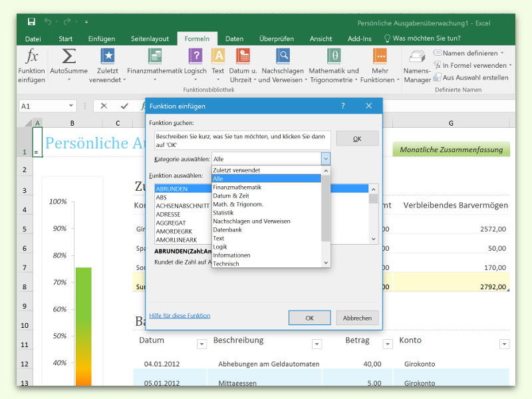Open Hilfe für diese Funktion link
The height and width of the screenshot is (399, 532).
(x=180, y=315)
